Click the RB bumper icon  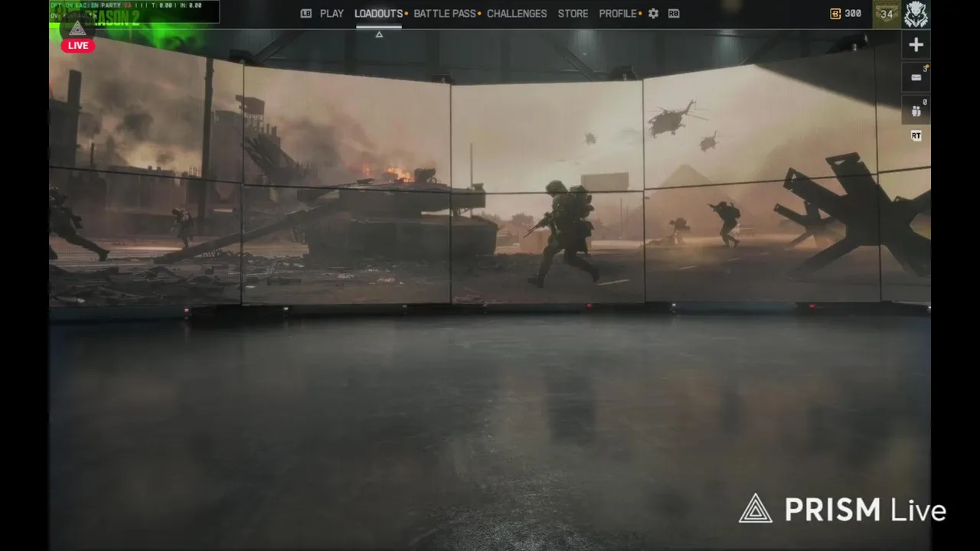[x=674, y=14]
